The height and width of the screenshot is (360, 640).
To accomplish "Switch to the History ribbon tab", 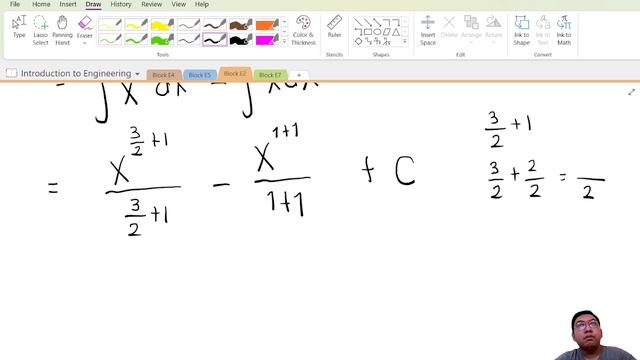I will click(121, 4).
